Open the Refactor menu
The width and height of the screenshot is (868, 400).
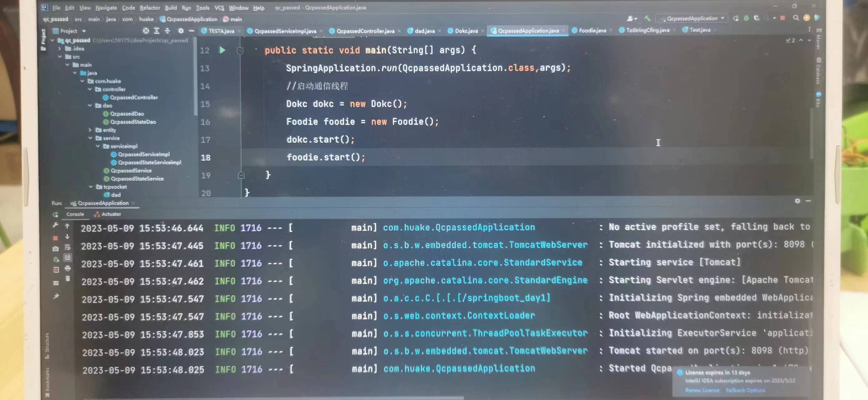click(x=150, y=8)
